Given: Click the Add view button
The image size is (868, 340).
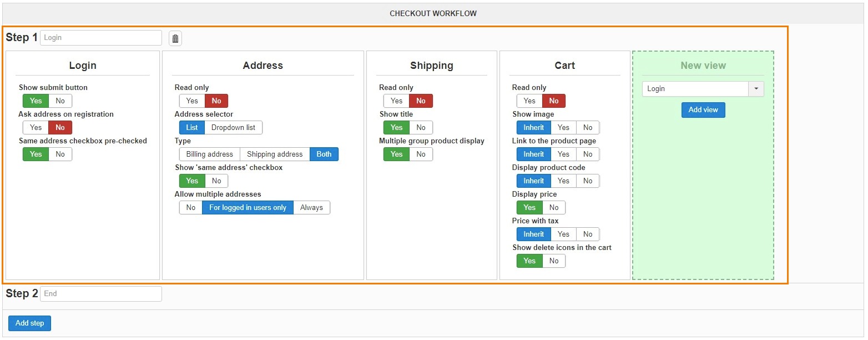Looking at the screenshot, I should coord(703,110).
